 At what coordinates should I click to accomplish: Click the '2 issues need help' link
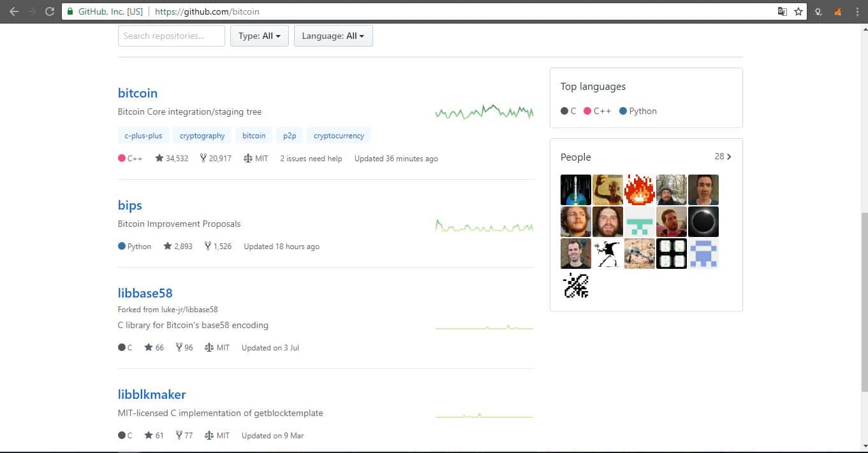click(x=311, y=159)
